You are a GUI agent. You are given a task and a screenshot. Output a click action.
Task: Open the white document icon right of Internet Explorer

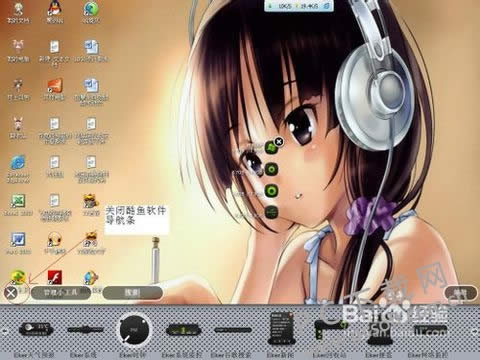(x=54, y=163)
